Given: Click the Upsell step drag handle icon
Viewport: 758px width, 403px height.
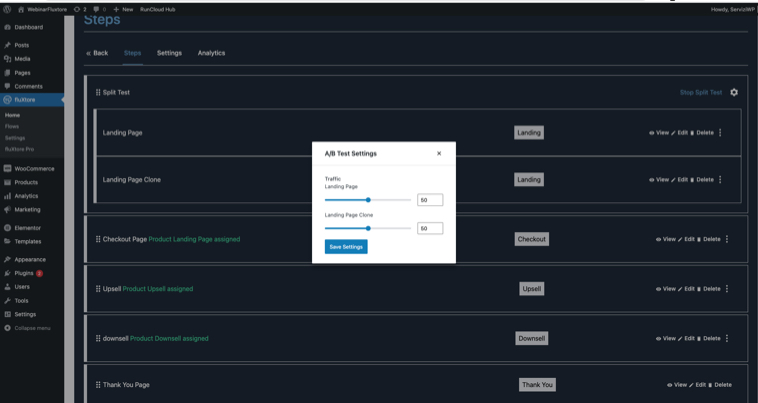Looking at the screenshot, I should 98,289.
